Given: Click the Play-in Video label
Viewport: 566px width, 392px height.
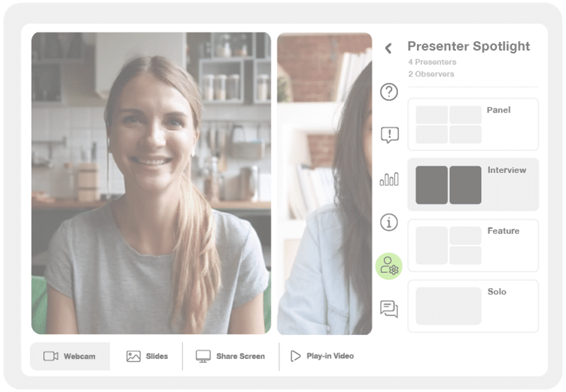Looking at the screenshot, I should pyautogui.click(x=330, y=356).
